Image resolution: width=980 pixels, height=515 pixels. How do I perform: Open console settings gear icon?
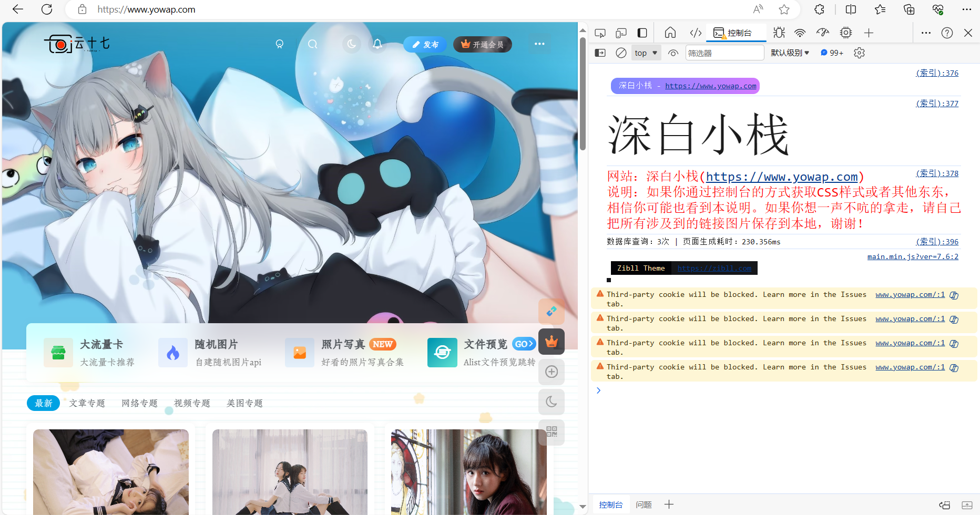click(859, 53)
